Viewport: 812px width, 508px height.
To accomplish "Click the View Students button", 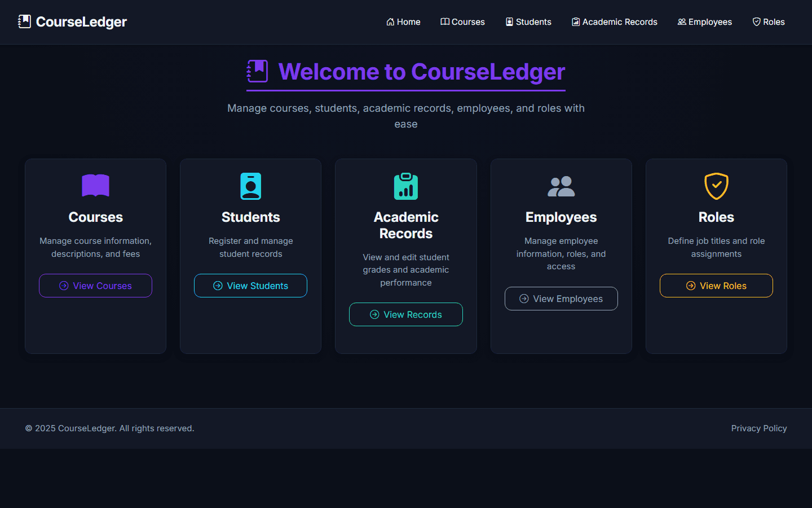I will pos(250,286).
